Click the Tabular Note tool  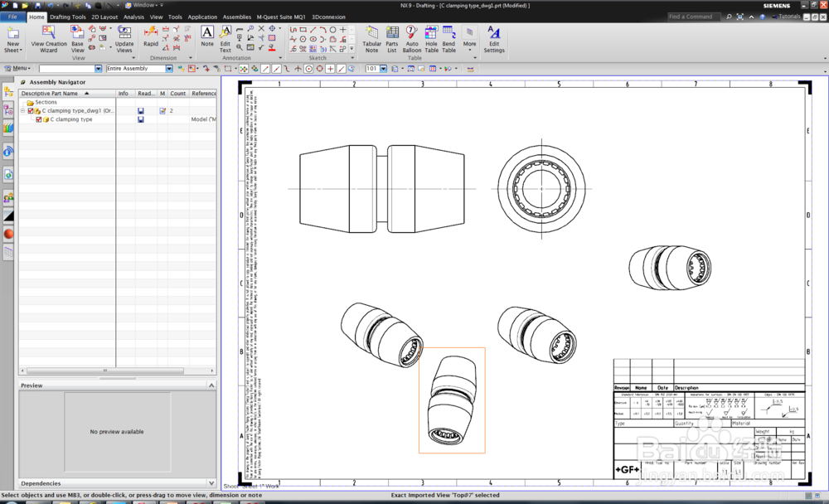[x=371, y=36]
